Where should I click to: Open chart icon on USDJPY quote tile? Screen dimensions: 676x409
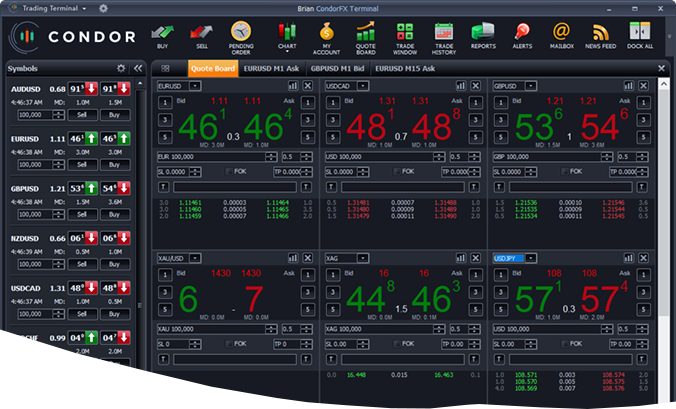629,258
